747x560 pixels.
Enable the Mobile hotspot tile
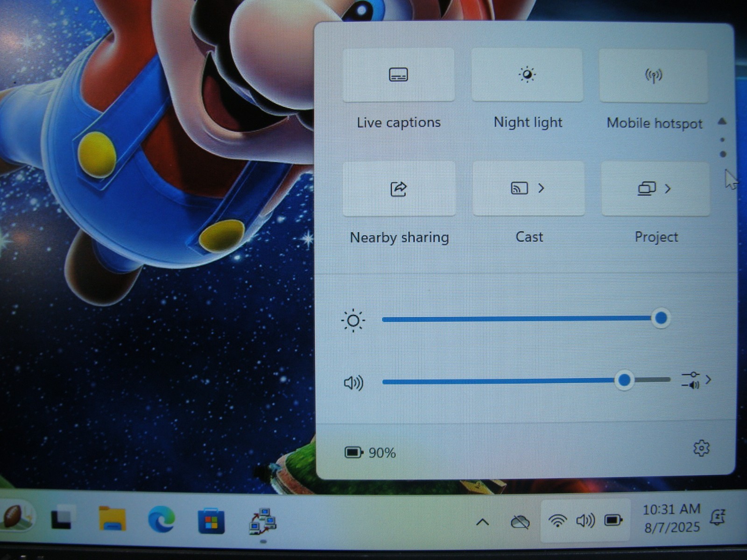(654, 76)
